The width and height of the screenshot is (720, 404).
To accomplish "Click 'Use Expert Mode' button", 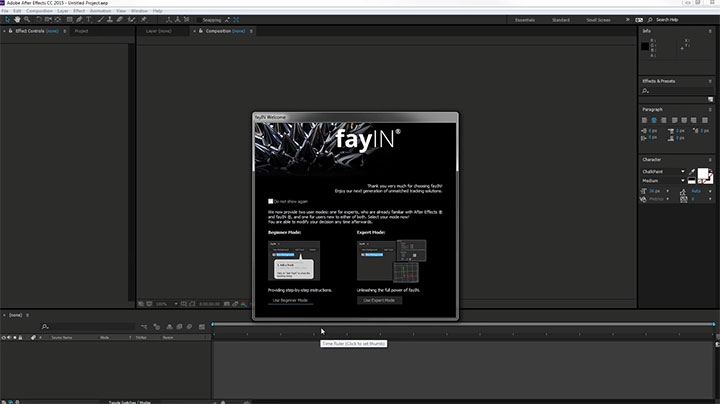I will pos(379,300).
